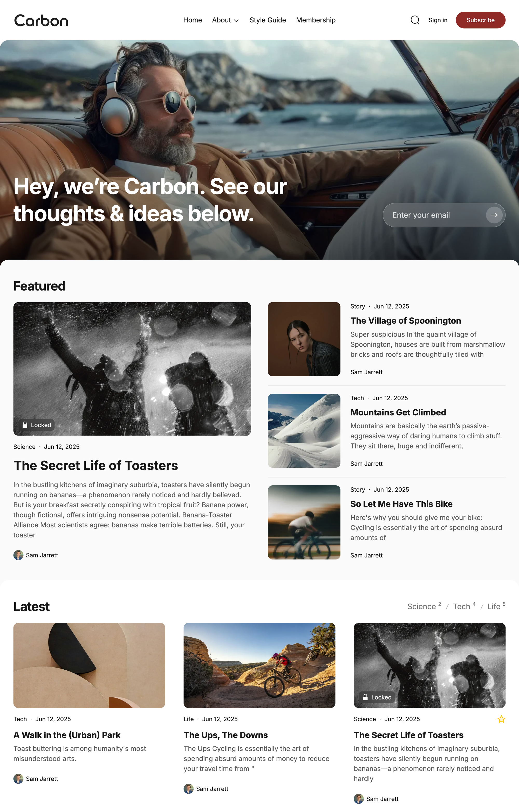Click the Carbon logo
This screenshot has width=519, height=812.
click(x=41, y=20)
